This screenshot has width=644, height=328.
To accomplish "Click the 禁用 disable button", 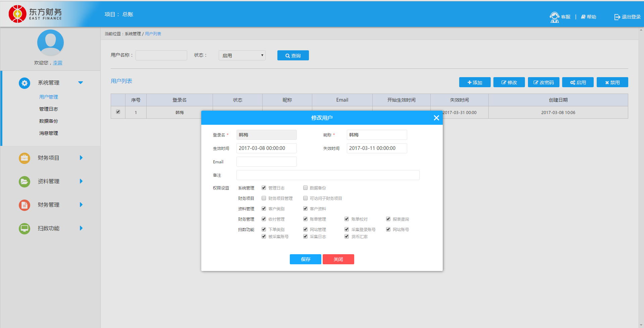I will tap(612, 82).
